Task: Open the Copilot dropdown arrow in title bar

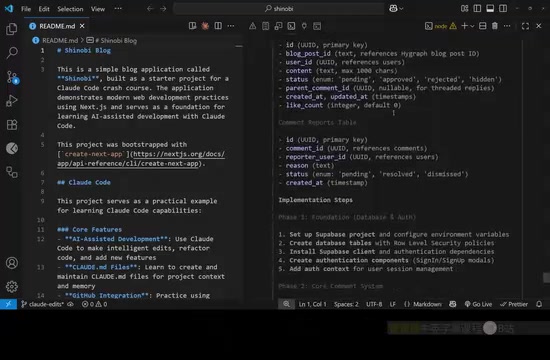Action: [401, 8]
